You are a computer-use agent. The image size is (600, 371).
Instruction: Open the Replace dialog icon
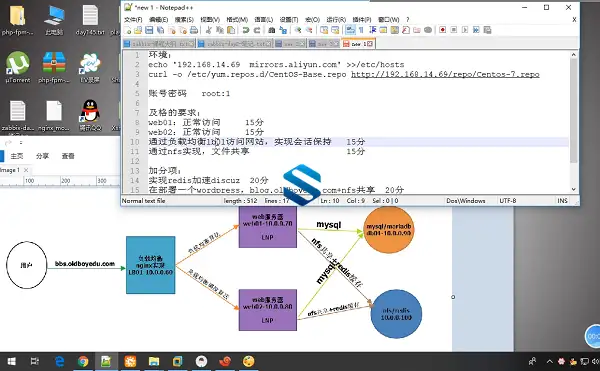(283, 30)
